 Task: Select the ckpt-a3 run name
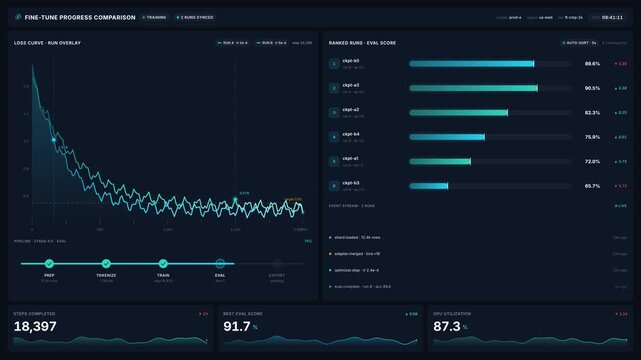tap(351, 85)
